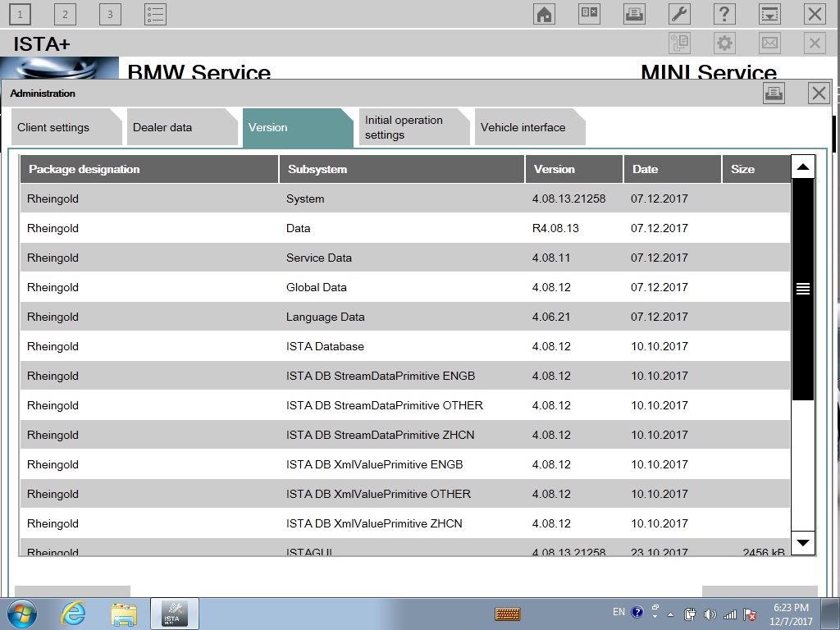
Task: Click the scroll down arrow of version list
Action: click(802, 543)
